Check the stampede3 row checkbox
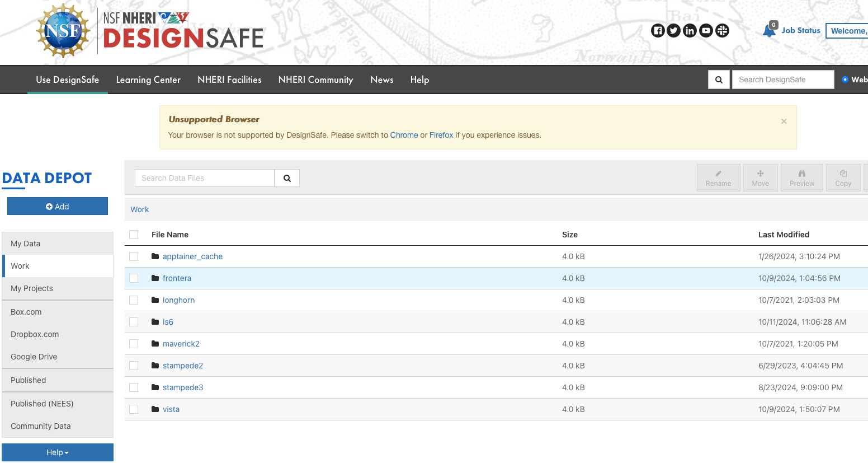 [x=134, y=387]
